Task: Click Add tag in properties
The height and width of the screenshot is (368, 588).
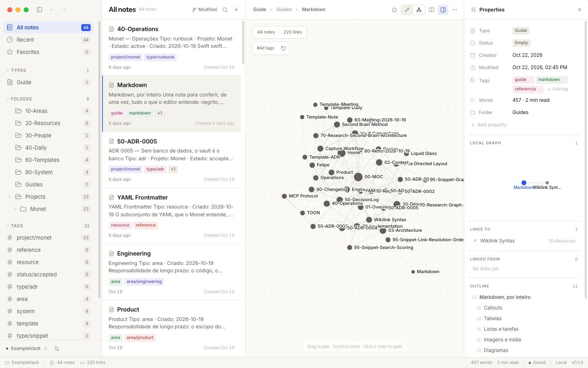Action: tap(558, 89)
